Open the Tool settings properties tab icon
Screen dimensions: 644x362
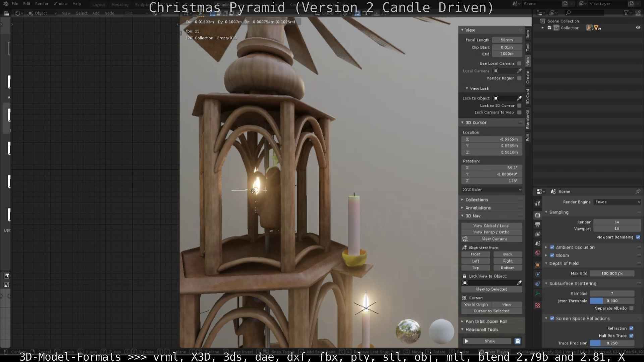[538, 203]
